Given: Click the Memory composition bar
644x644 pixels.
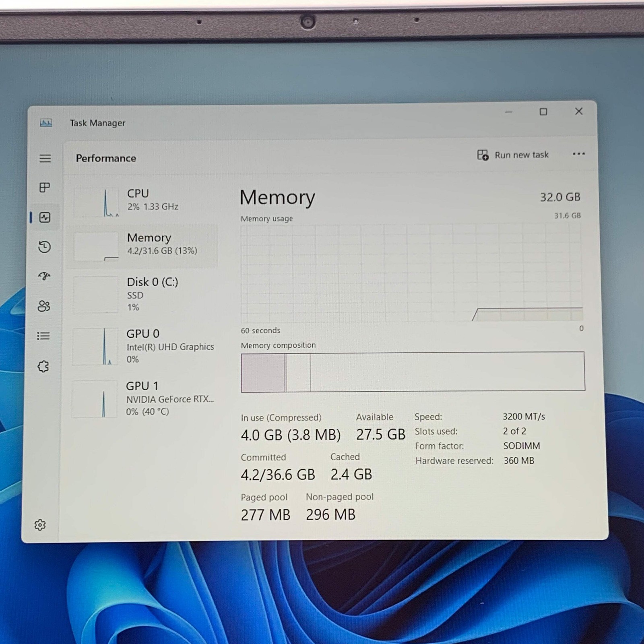Looking at the screenshot, I should [x=413, y=372].
